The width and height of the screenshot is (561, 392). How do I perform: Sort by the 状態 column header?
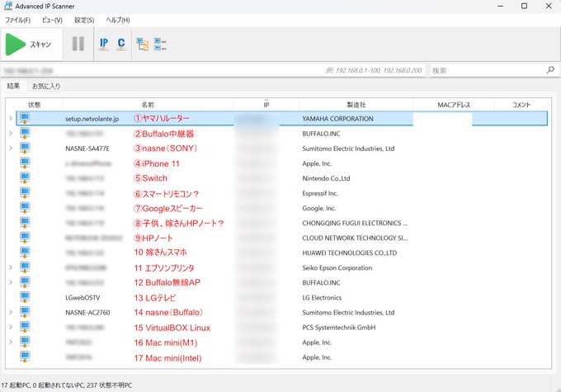(x=35, y=105)
